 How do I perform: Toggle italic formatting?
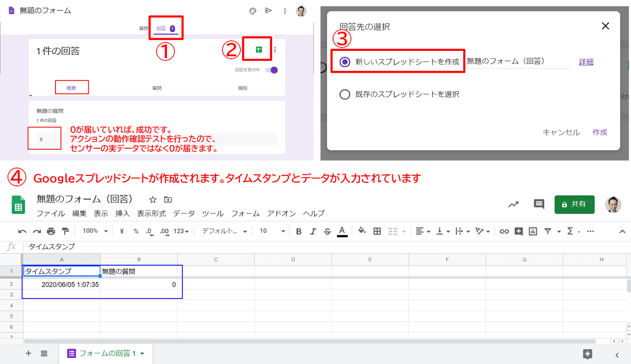click(313, 231)
